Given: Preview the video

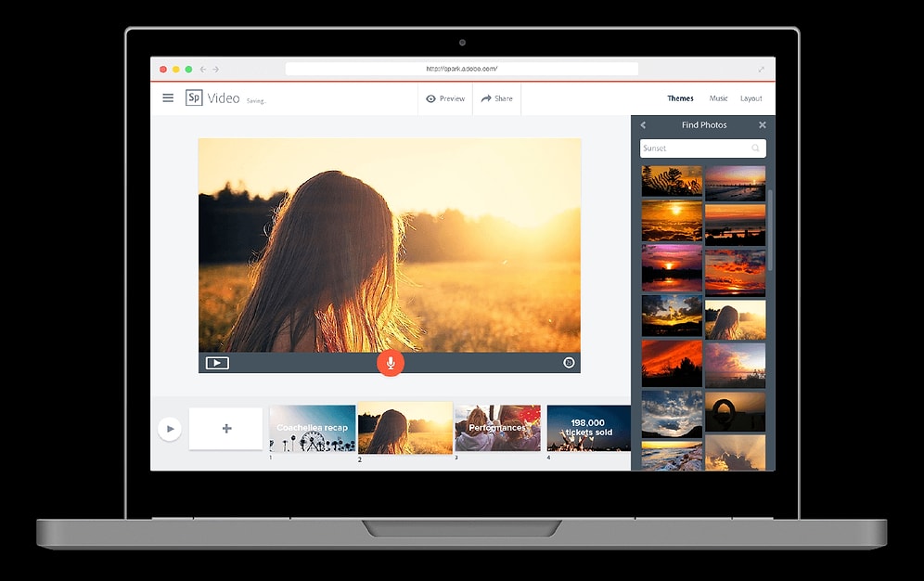Looking at the screenshot, I should (445, 98).
